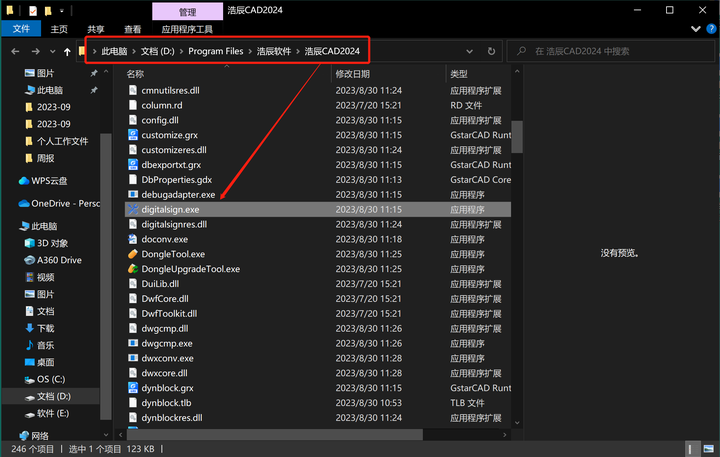This screenshot has height=457, width=720.
Task: Open the address bar history dropdown
Action: (469, 51)
